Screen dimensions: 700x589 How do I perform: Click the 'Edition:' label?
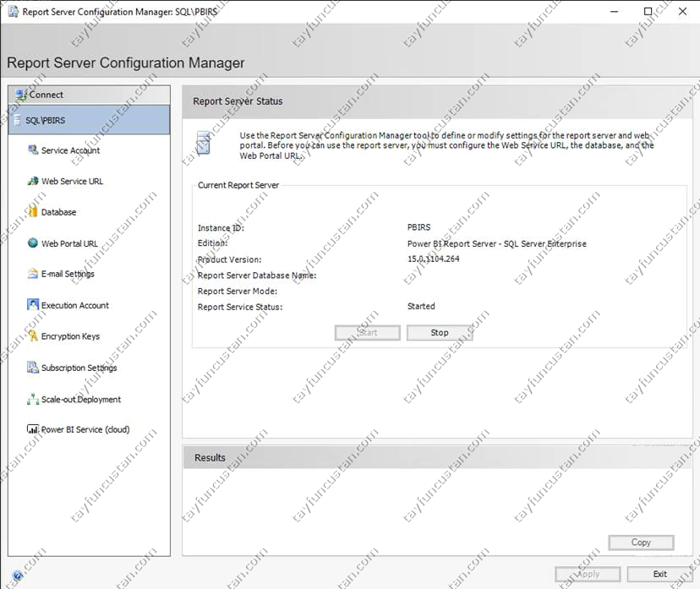[212, 243]
